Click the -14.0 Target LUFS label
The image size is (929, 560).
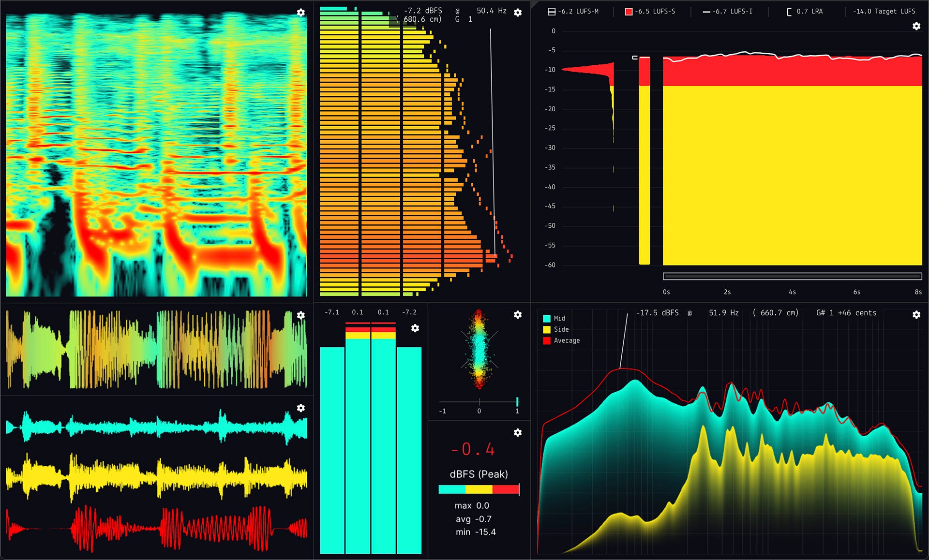click(884, 11)
